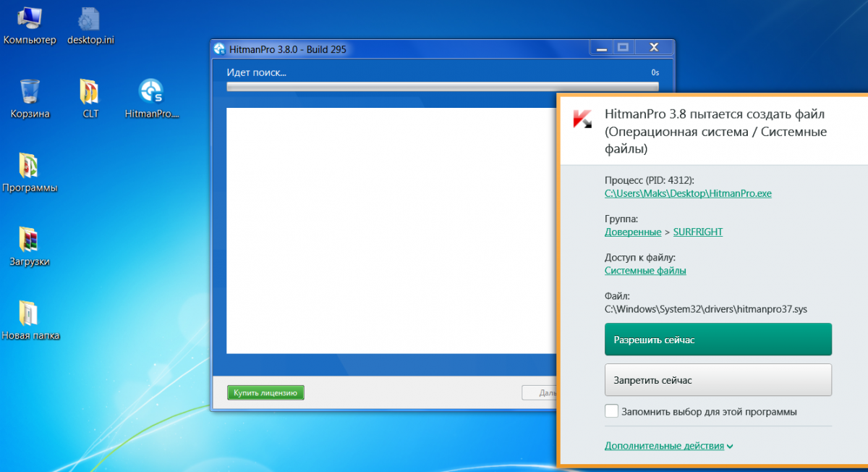Click the HitmanPro title bar icon

220,49
